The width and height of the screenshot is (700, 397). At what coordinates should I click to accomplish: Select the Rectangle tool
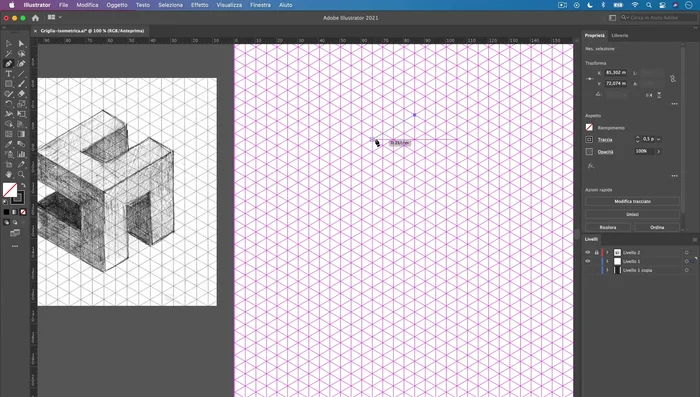[x=8, y=84]
